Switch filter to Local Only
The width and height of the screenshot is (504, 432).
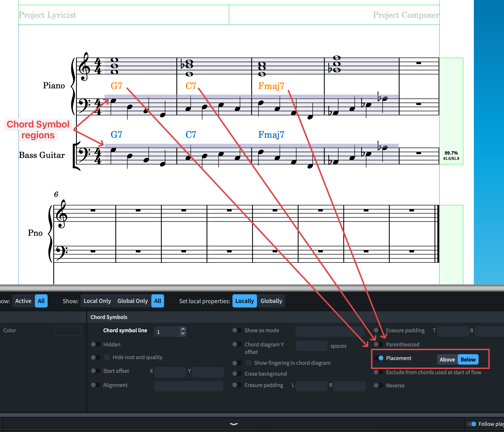coord(97,301)
